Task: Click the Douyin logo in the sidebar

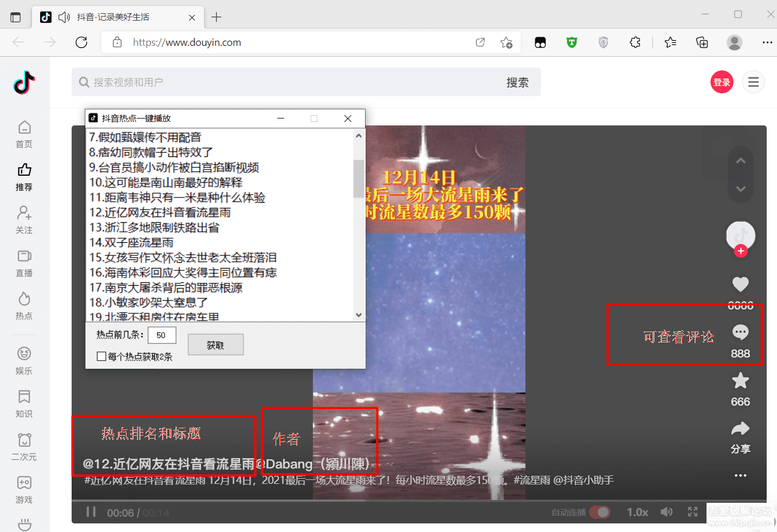Action: 24,83
